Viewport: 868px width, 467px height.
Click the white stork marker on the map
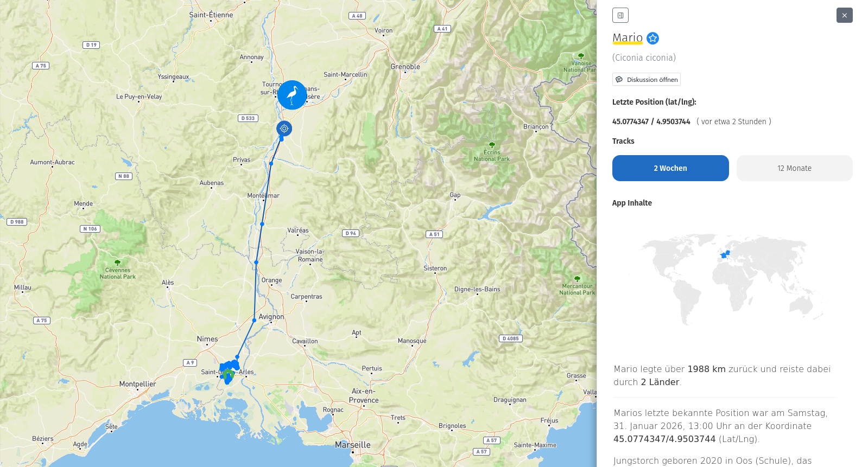[x=292, y=95]
